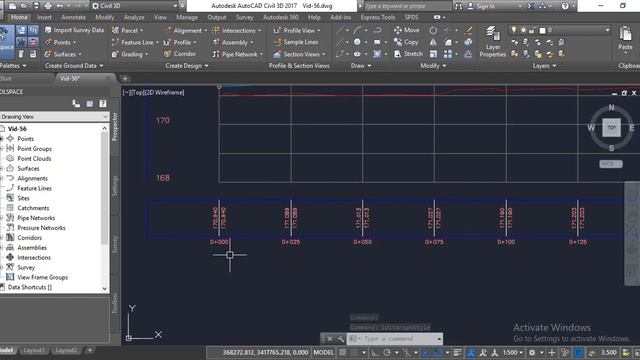Add a new layout tab with plus
Screen dimensions: 640x360
(x=90, y=350)
